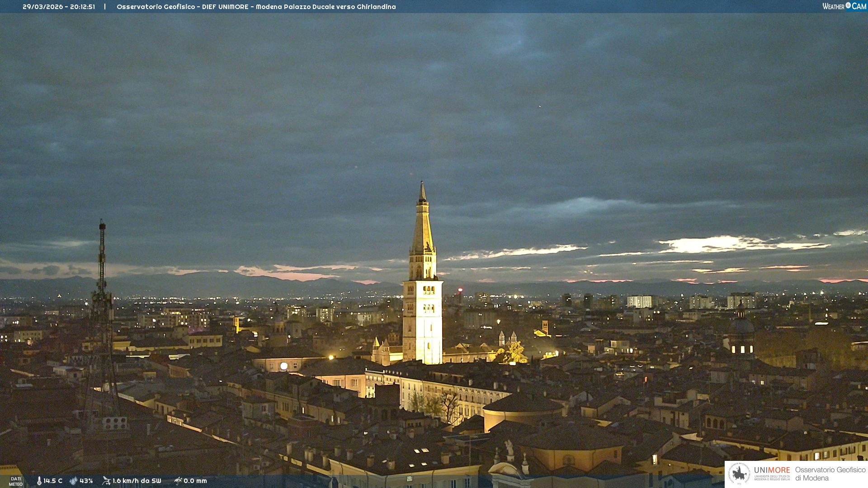Screen dimensions: 868x488
Task: Click the 0.0 mm rainfall value
Action: pyautogui.click(x=195, y=481)
